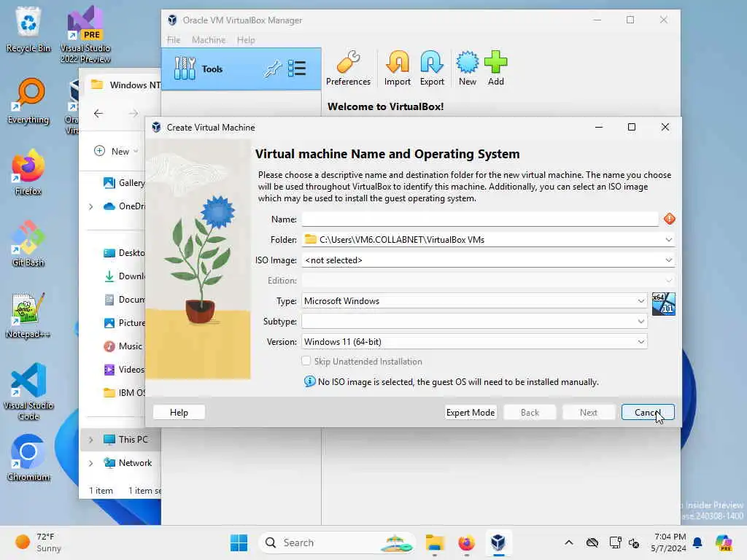Maximize the Create Virtual Machine dialog
The width and height of the screenshot is (747, 560).
(x=632, y=127)
